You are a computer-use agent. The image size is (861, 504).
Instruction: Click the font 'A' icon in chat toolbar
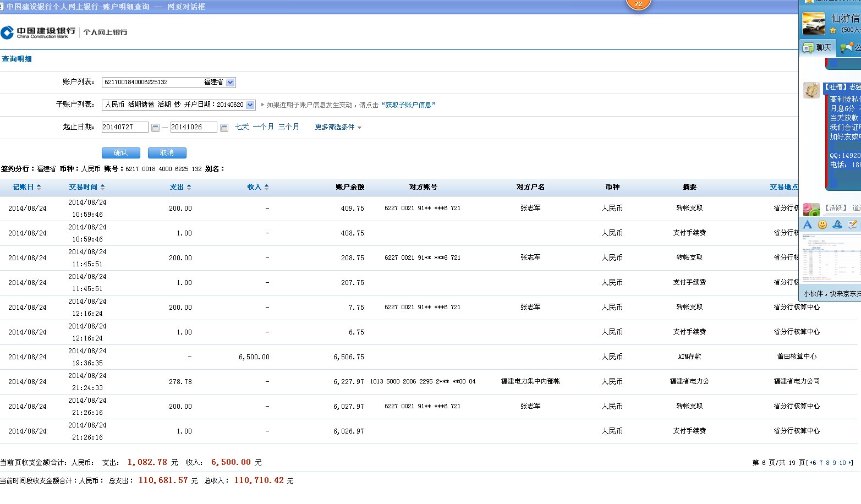[x=807, y=224]
